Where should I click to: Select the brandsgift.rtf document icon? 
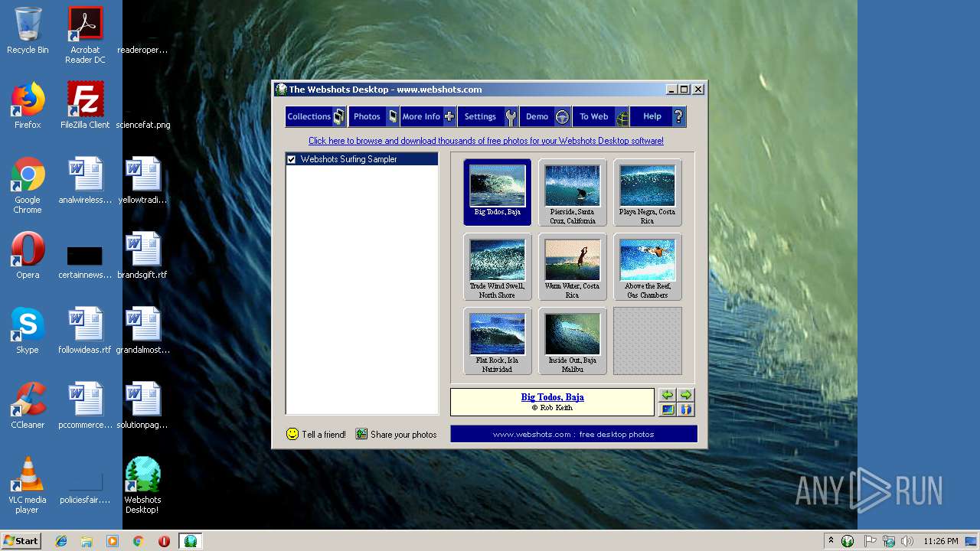pos(143,256)
